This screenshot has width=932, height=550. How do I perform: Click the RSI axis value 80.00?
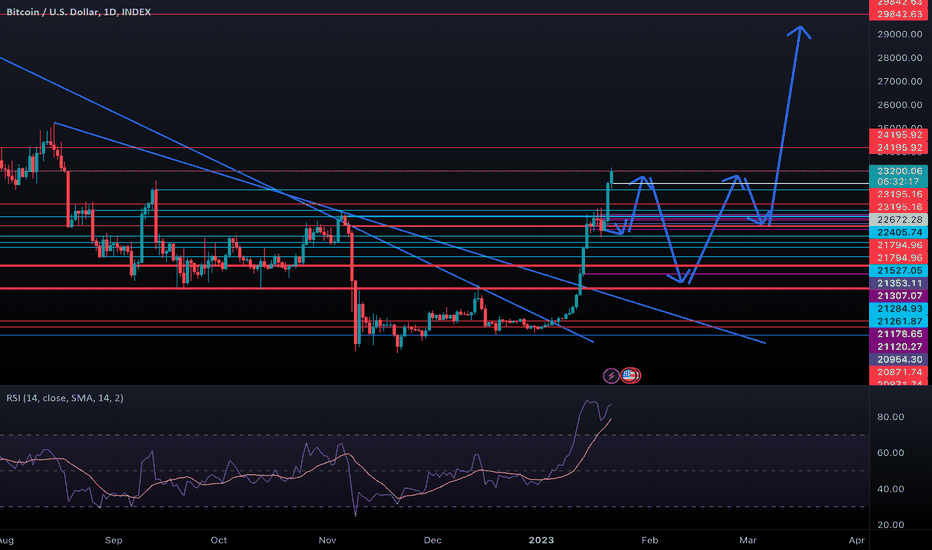(x=890, y=417)
